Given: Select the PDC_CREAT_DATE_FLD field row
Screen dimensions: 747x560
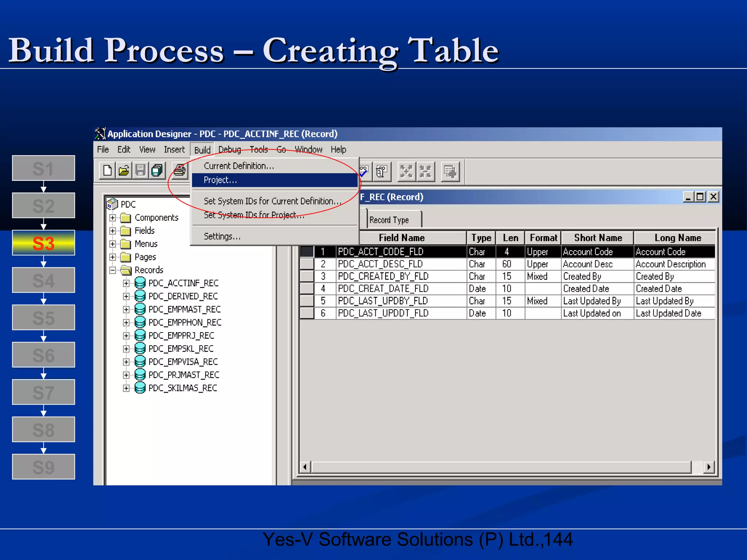Looking at the screenshot, I should [507, 289].
